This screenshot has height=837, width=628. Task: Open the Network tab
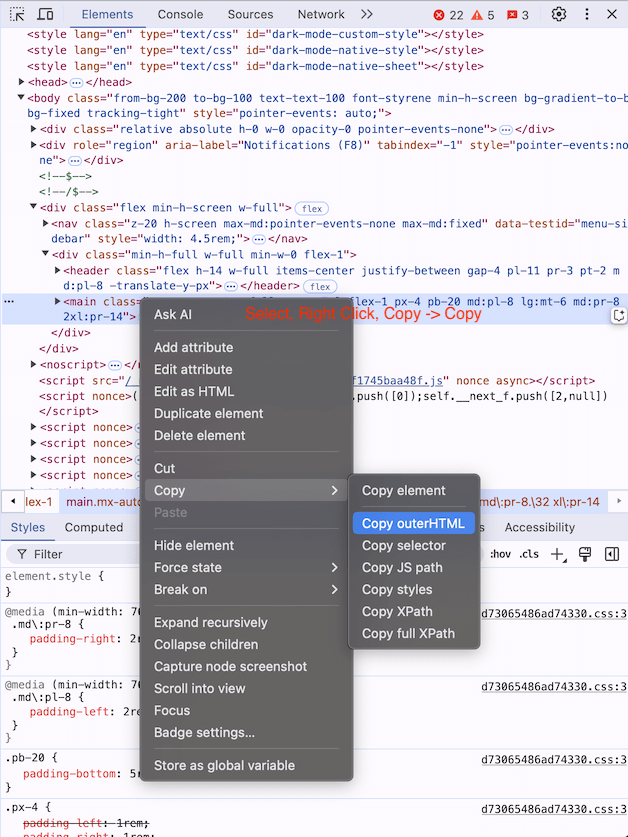coord(321,14)
